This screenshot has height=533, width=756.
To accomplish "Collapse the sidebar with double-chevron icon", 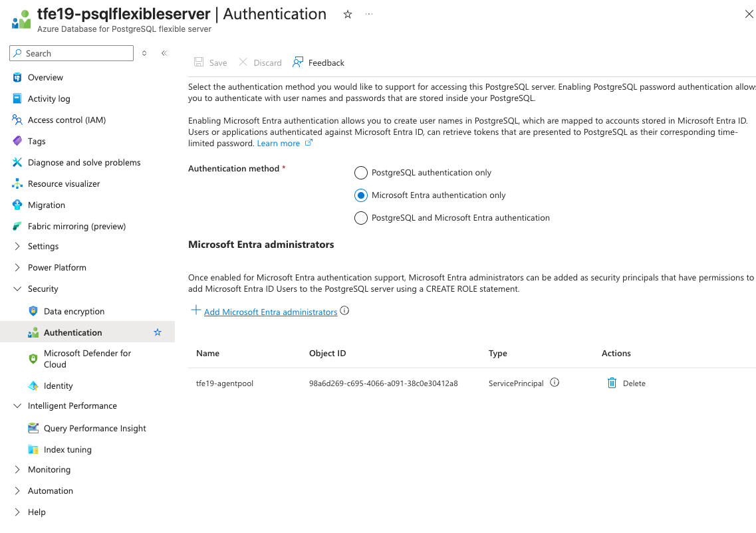I will [x=164, y=53].
